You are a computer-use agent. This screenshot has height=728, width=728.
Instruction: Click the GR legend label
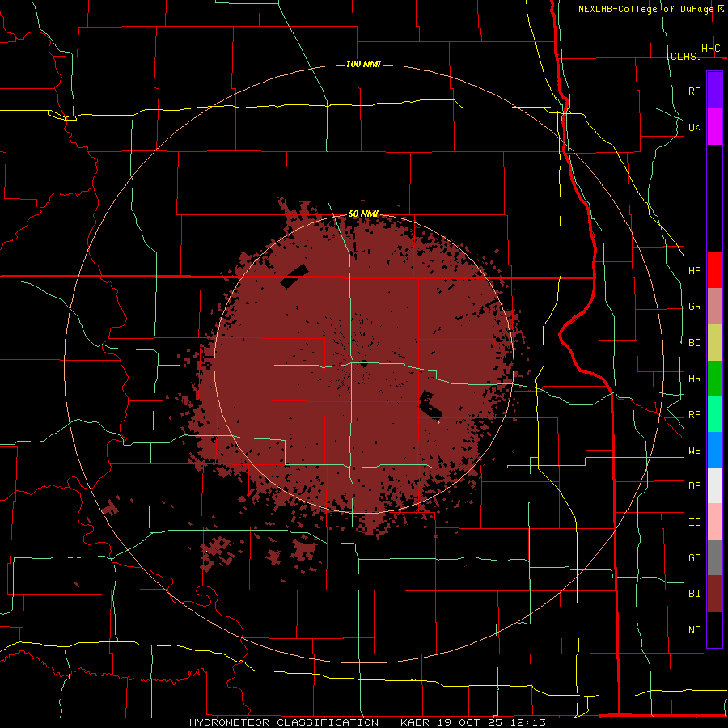point(694,307)
